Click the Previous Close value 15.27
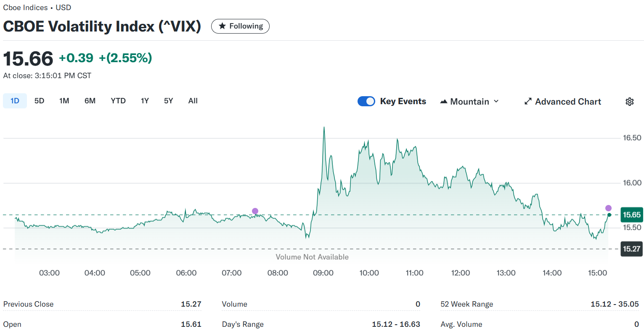644x331 pixels. (x=191, y=304)
